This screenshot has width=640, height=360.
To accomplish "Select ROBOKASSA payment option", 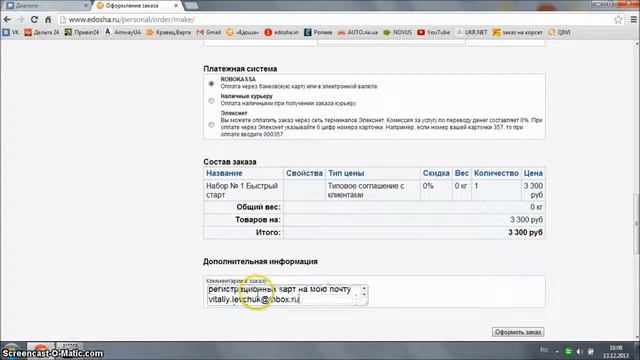I will (x=211, y=83).
